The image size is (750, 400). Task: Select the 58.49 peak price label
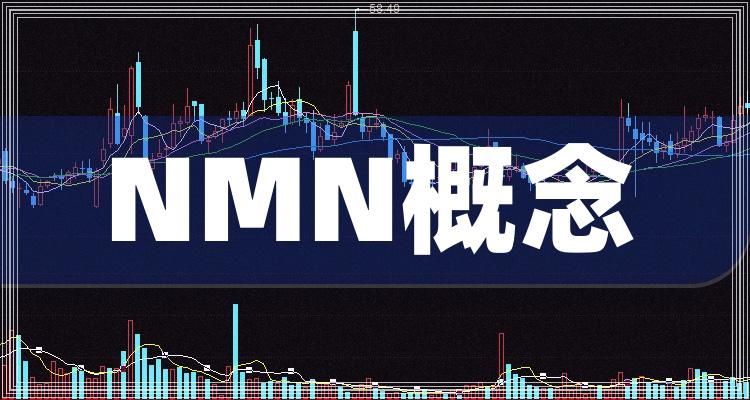(385, 9)
